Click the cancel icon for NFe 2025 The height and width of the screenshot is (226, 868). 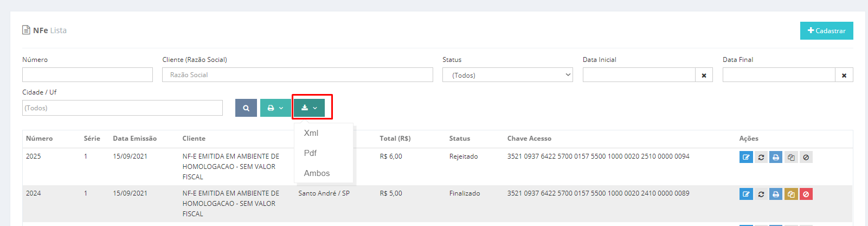click(x=806, y=157)
